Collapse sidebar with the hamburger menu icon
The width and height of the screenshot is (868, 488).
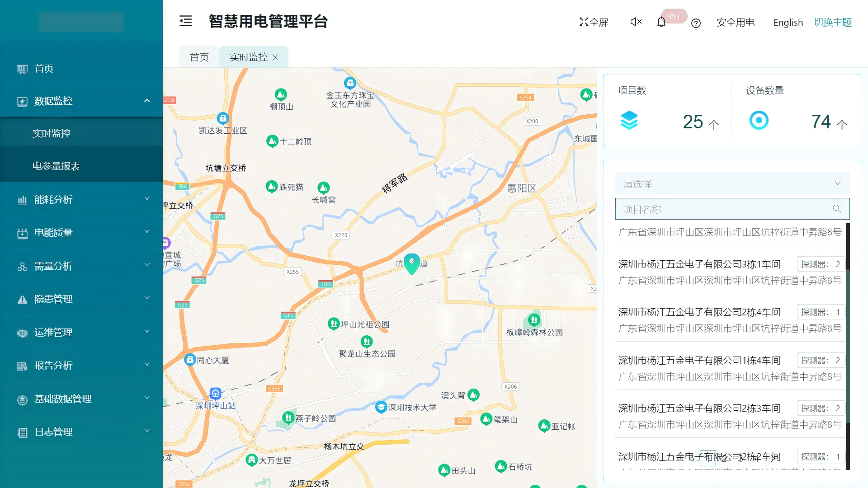[x=186, y=21]
